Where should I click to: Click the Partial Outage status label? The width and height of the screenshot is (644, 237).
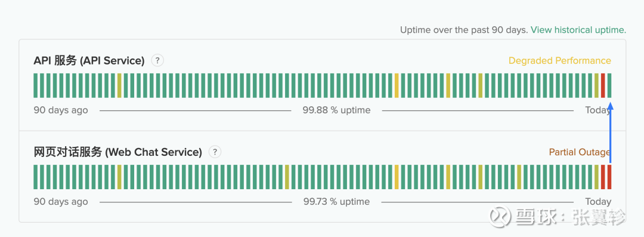(580, 152)
